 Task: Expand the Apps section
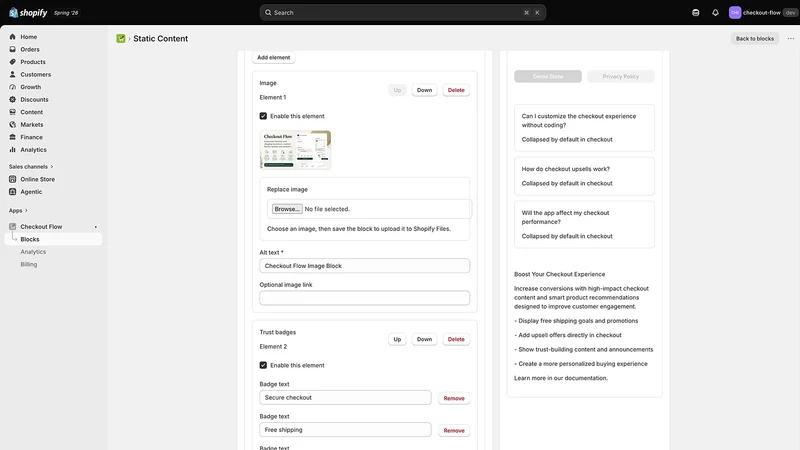(18, 211)
